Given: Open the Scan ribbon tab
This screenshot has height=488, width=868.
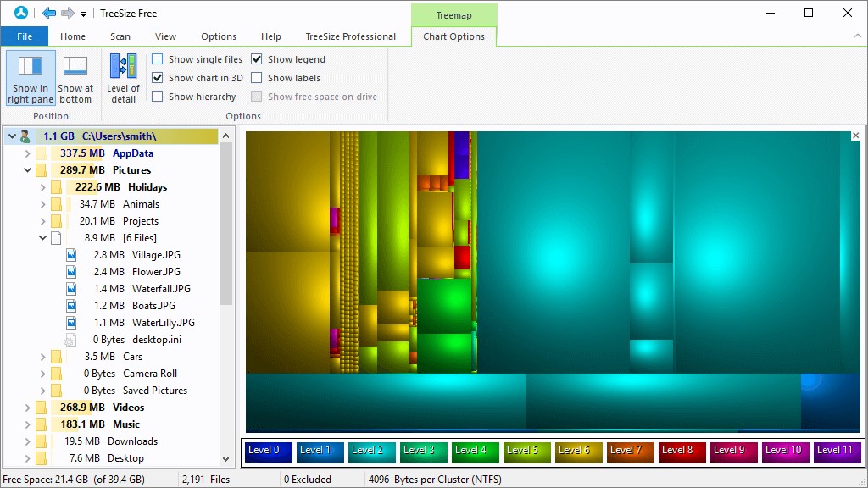Looking at the screenshot, I should [120, 36].
